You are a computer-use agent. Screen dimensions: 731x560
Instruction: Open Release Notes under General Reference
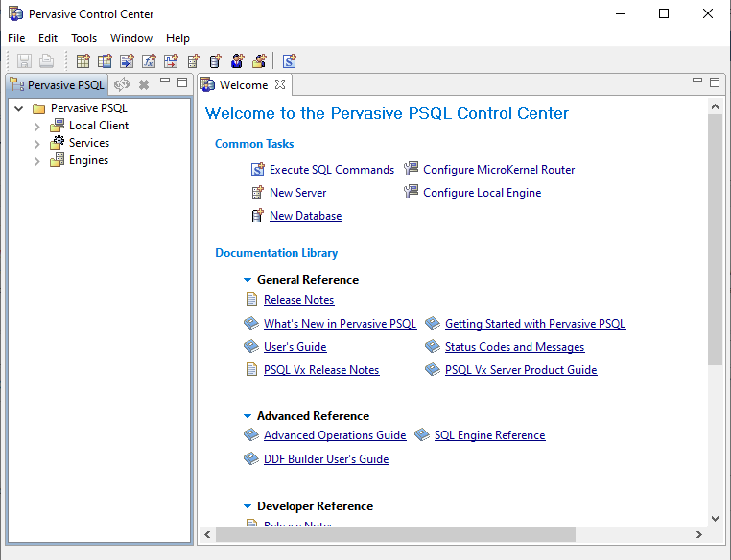point(299,300)
